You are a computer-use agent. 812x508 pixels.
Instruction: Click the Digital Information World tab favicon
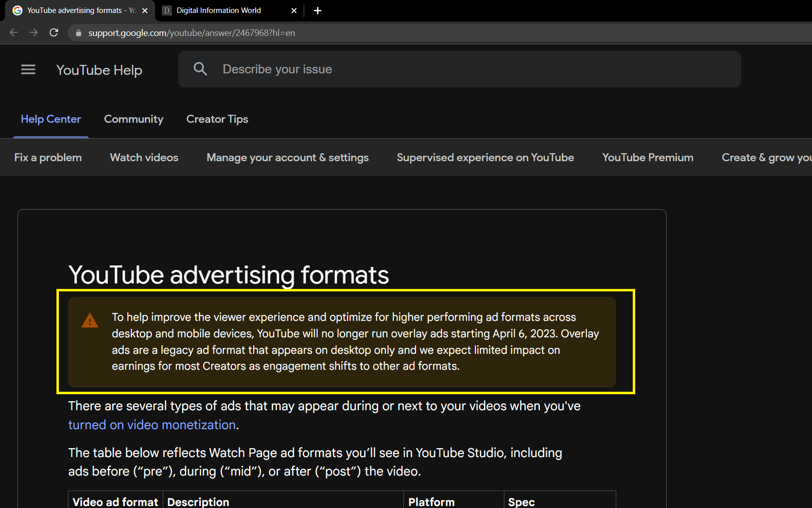coord(167,10)
